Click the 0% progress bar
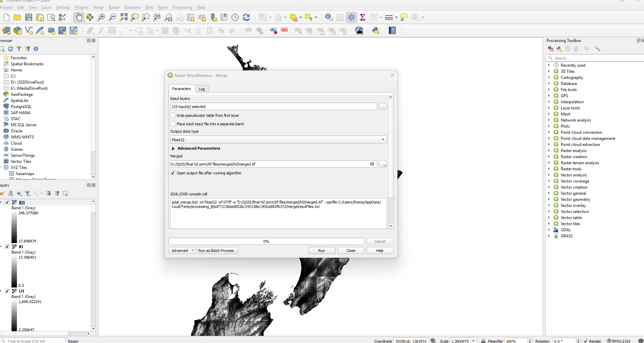Image resolution: width=644 pixels, height=343 pixels. 267,241
